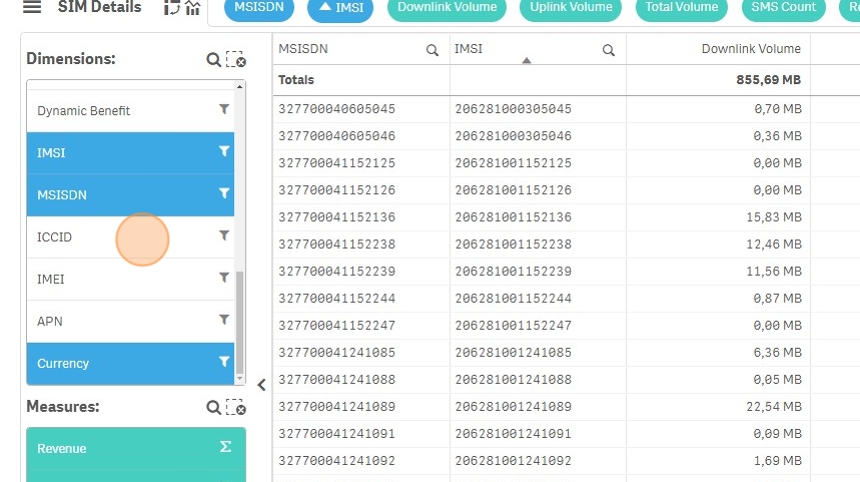Click the sigma icon on the Revenue measure
This screenshot has width=860, height=482.
click(x=225, y=447)
